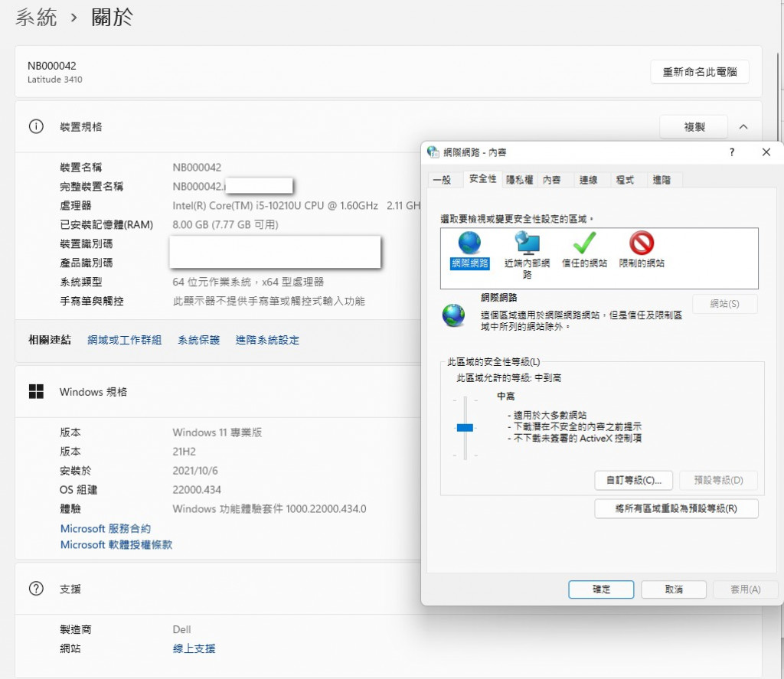Switch to the 隱私權 tab
Image resolution: width=784 pixels, height=679 pixels.
pos(520,180)
